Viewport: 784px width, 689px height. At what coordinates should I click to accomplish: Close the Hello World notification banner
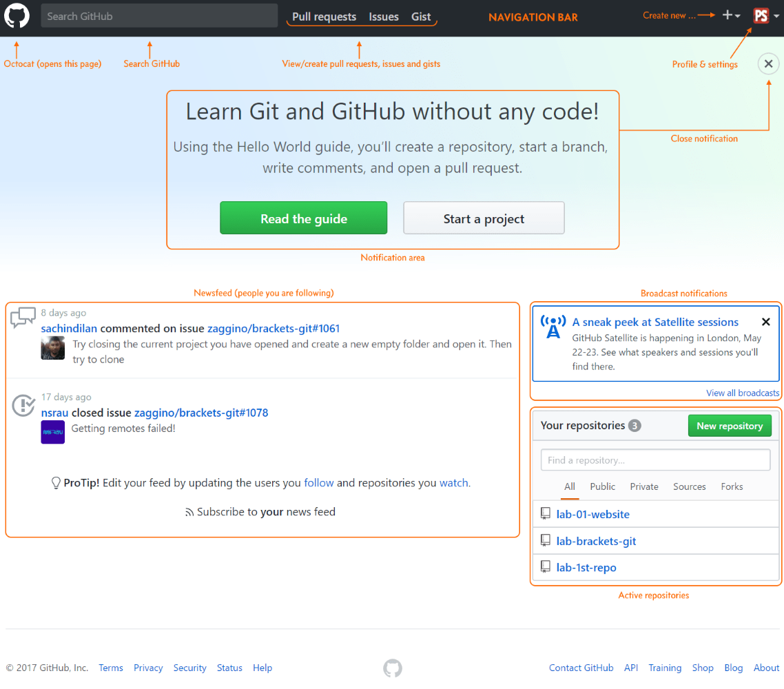[x=769, y=63]
